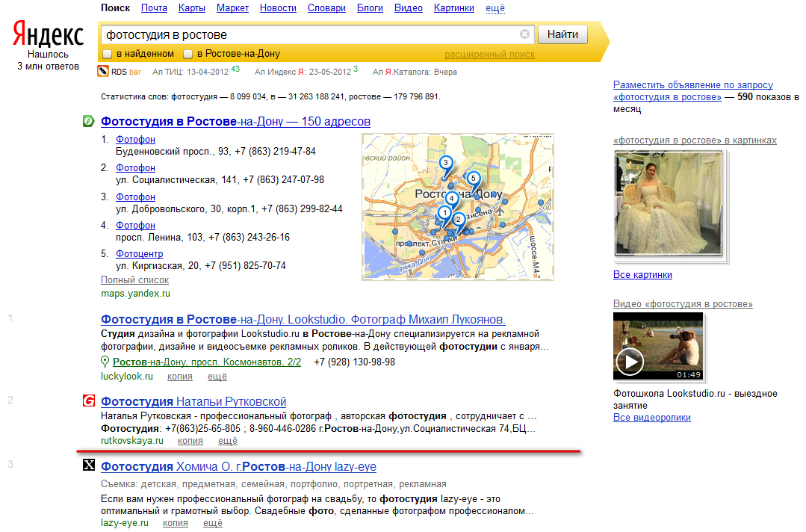
Task: Click the Яндекс logo
Action: [x=48, y=34]
